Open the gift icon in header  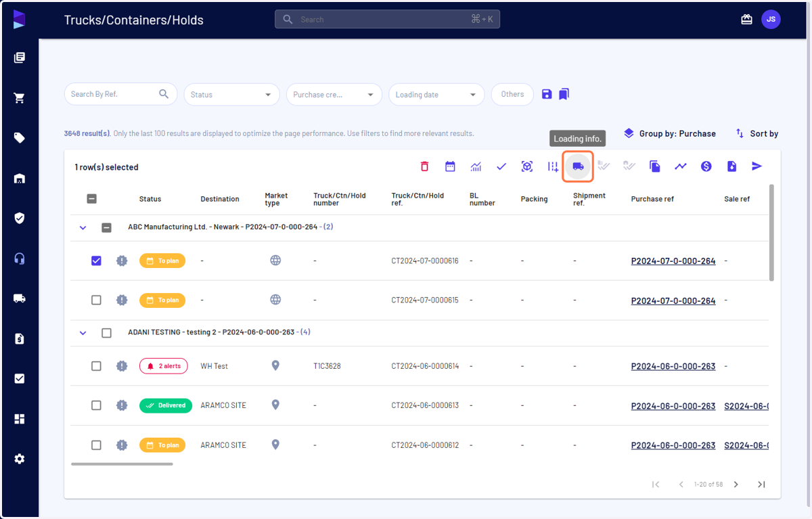pos(746,20)
